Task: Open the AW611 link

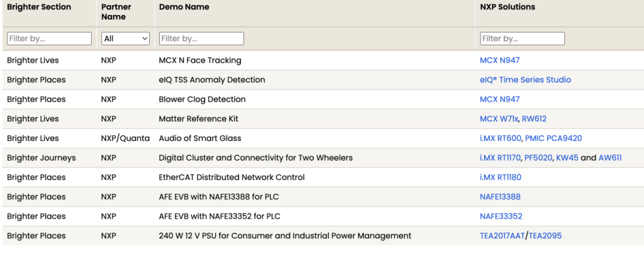Action: coord(611,158)
